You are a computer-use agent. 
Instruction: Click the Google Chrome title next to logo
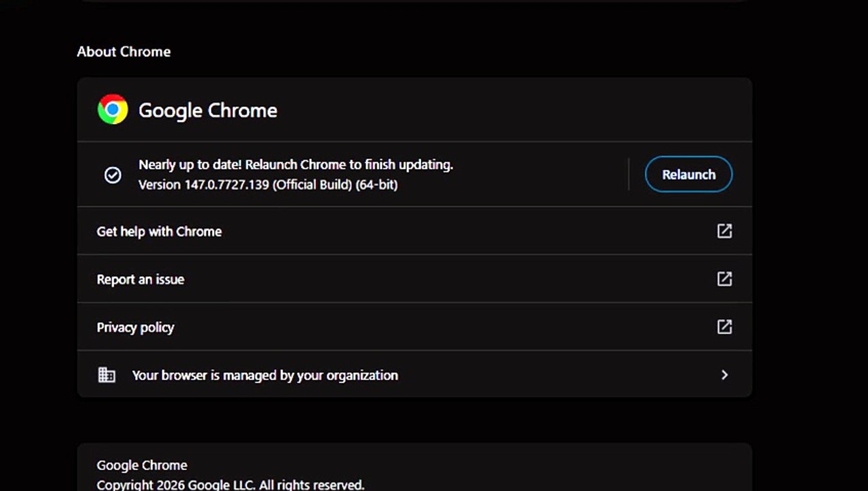tap(208, 110)
